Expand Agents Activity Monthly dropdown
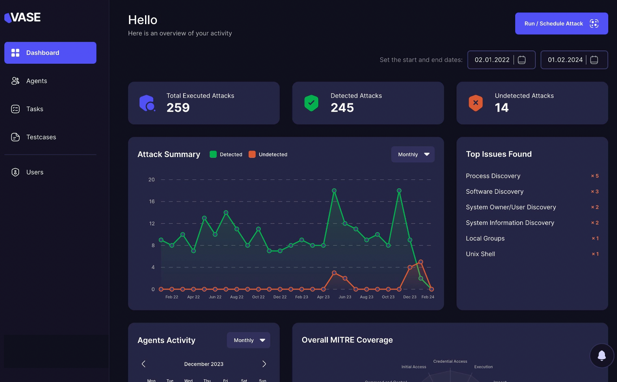This screenshot has height=382, width=617. coord(248,340)
